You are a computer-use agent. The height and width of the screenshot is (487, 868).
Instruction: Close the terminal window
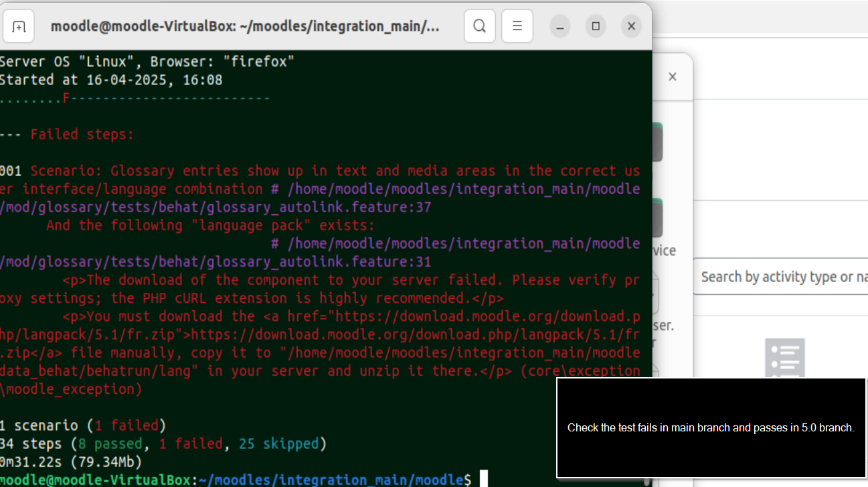tap(631, 27)
